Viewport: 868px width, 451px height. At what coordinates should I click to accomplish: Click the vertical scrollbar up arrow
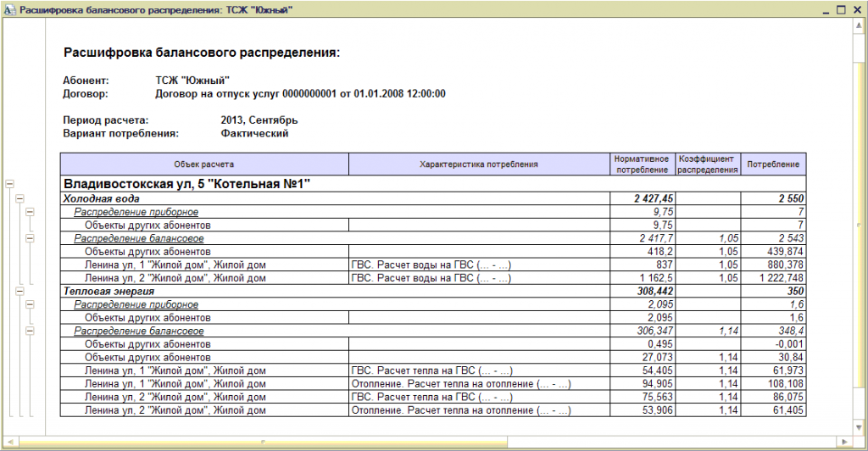tap(859, 25)
